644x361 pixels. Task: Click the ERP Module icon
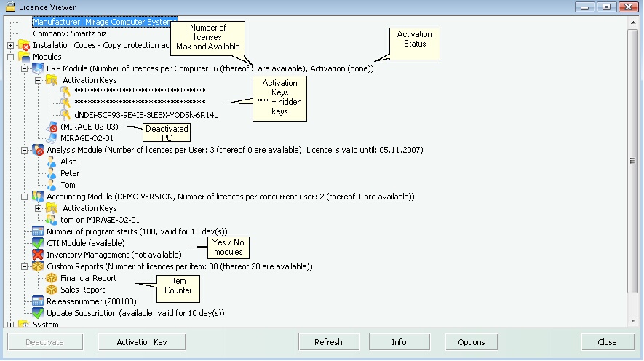point(38,68)
